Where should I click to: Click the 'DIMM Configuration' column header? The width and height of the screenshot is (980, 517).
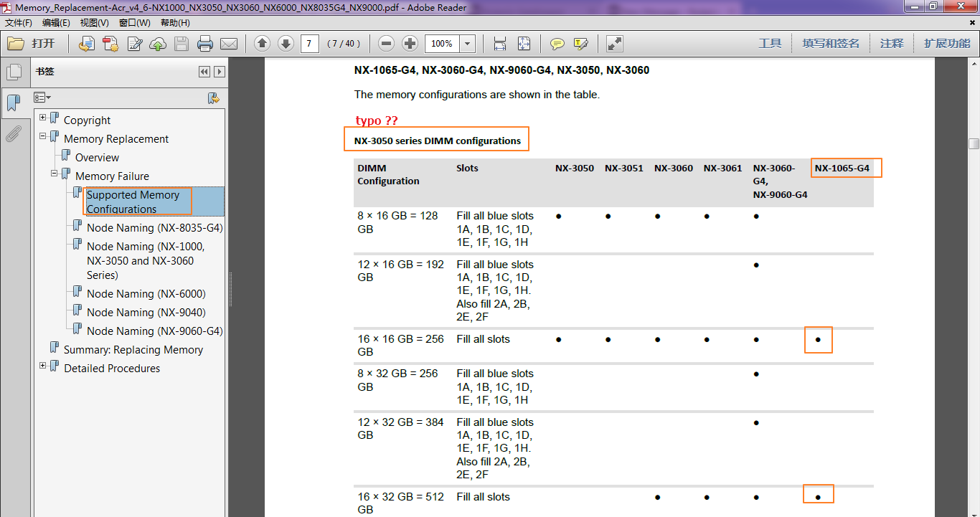(x=388, y=174)
